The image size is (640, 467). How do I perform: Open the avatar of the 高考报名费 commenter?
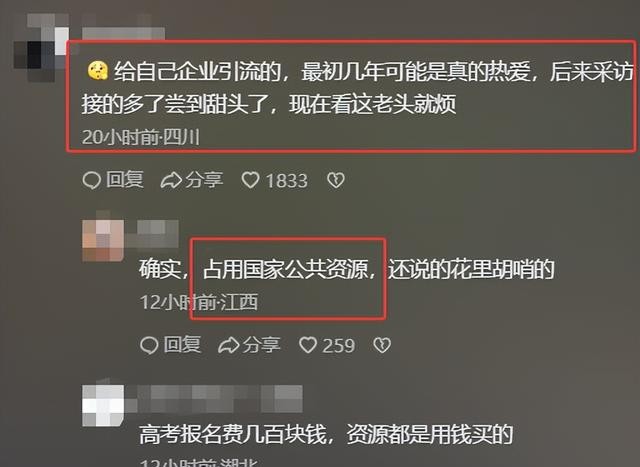103,405
